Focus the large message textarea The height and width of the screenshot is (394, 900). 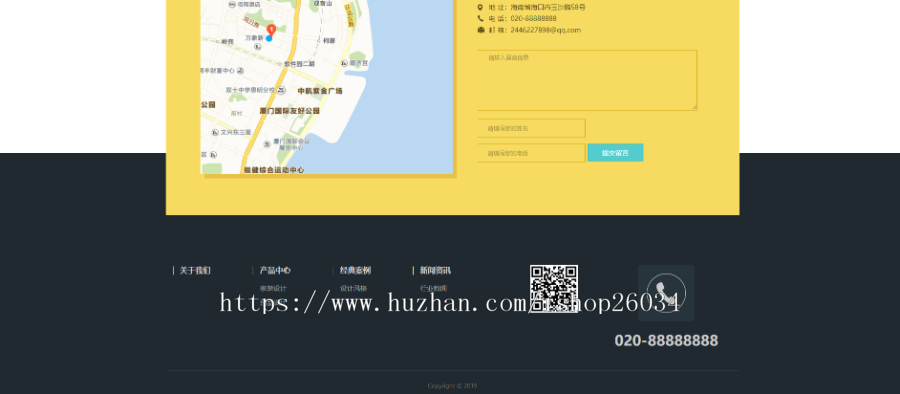point(587,80)
